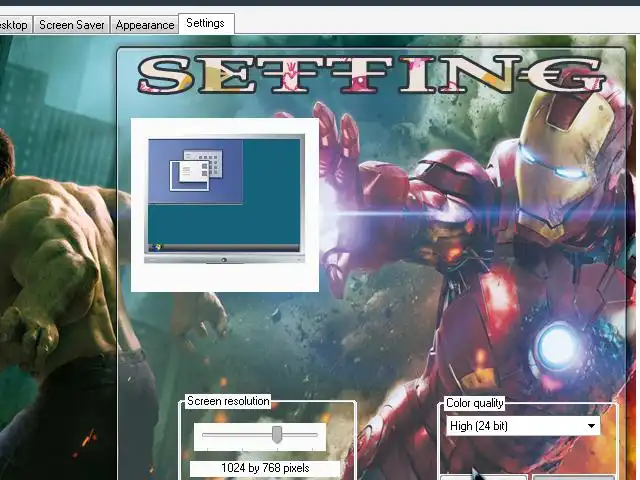Open the Color quality dropdown arrow
This screenshot has height=480, width=640.
coord(591,426)
